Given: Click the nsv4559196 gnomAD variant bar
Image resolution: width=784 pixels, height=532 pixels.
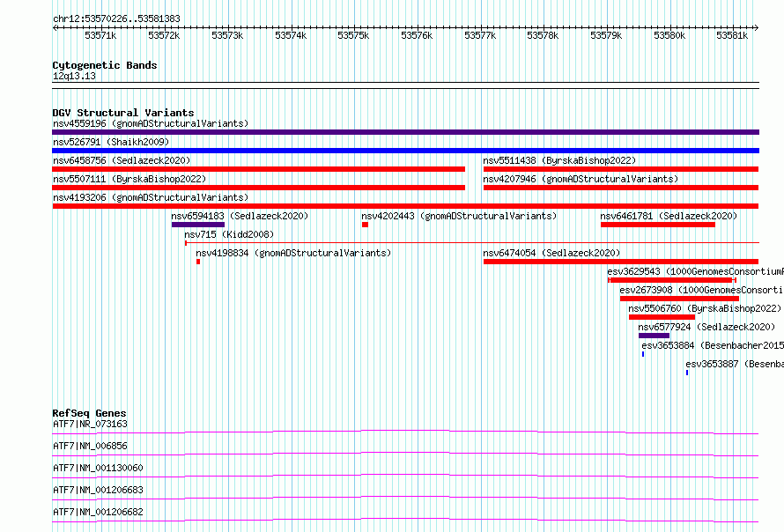Looking at the screenshot, I should 405,132.
